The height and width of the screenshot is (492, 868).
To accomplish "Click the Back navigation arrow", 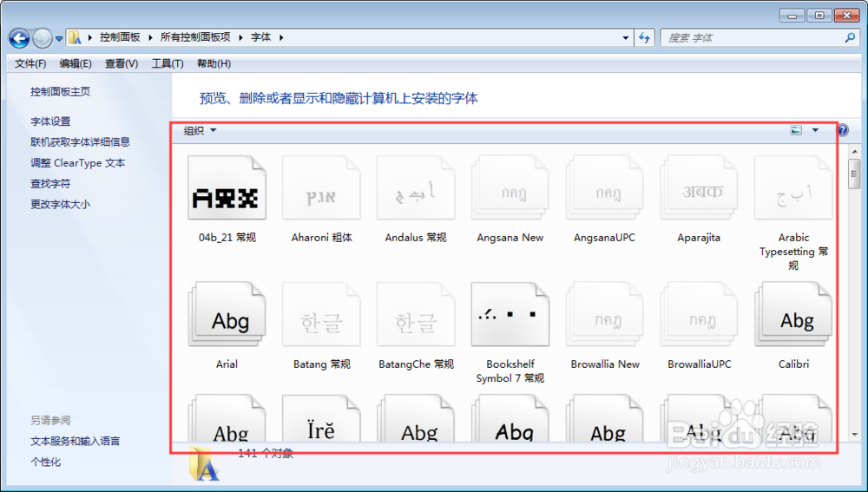I will pyautogui.click(x=19, y=38).
